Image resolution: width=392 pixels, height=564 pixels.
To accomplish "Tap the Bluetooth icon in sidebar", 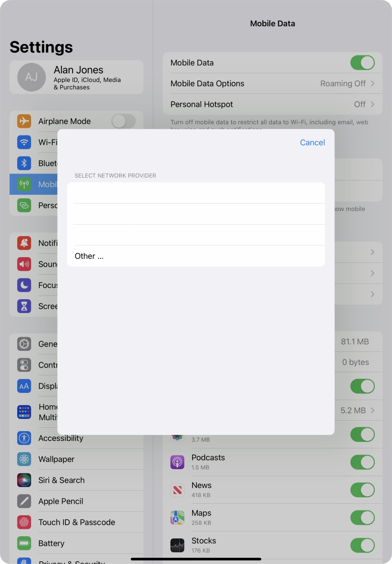I will [24, 163].
